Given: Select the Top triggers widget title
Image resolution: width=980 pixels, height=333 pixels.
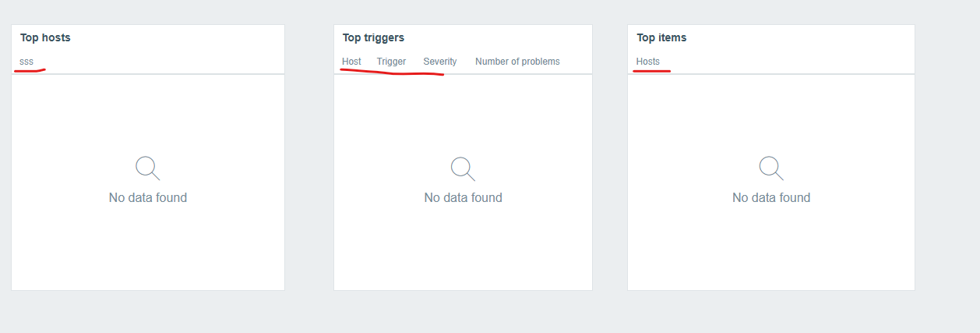Looking at the screenshot, I should [x=373, y=37].
